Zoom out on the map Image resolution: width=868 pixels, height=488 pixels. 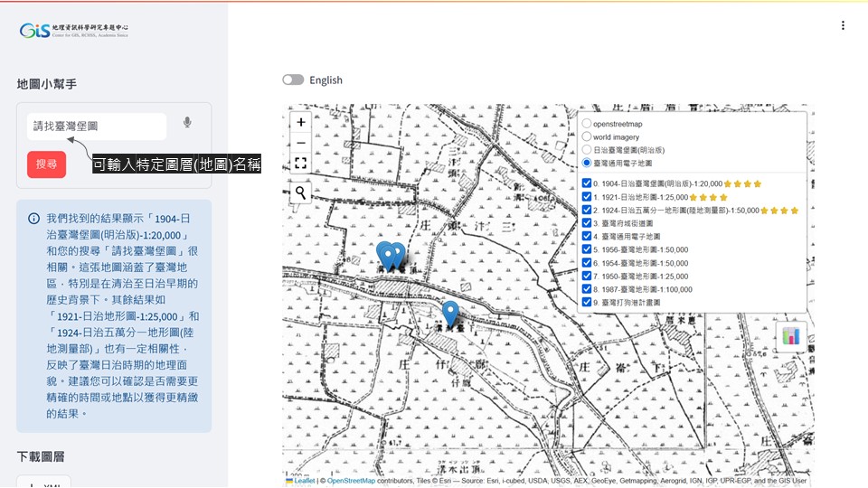click(301, 143)
